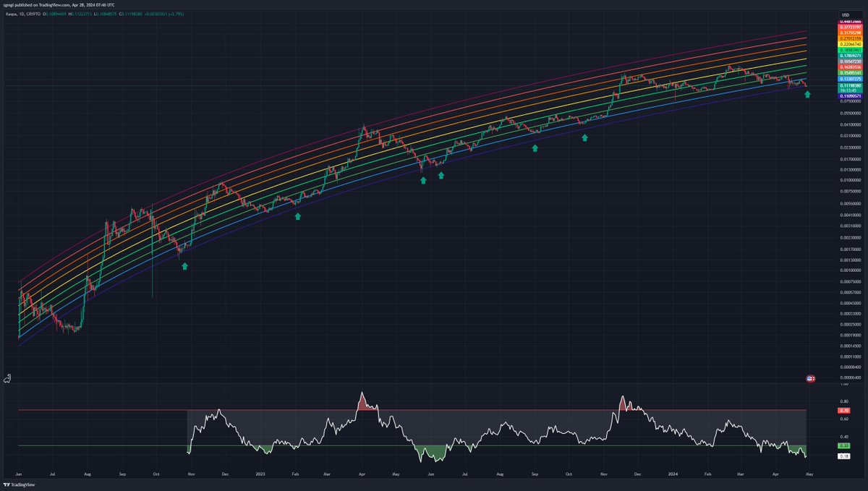Click the US flag event marker icon
This screenshot has width=868, height=491.
(811, 378)
